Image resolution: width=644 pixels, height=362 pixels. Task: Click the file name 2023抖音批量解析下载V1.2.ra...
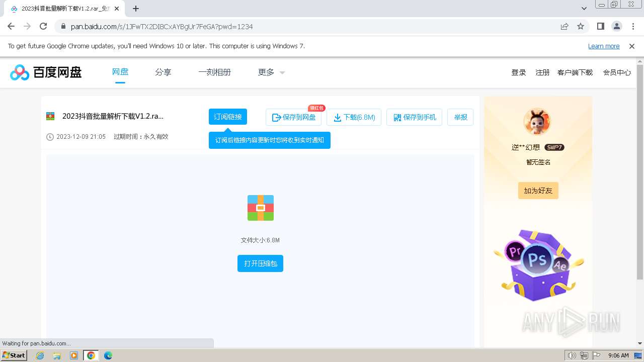pyautogui.click(x=113, y=116)
